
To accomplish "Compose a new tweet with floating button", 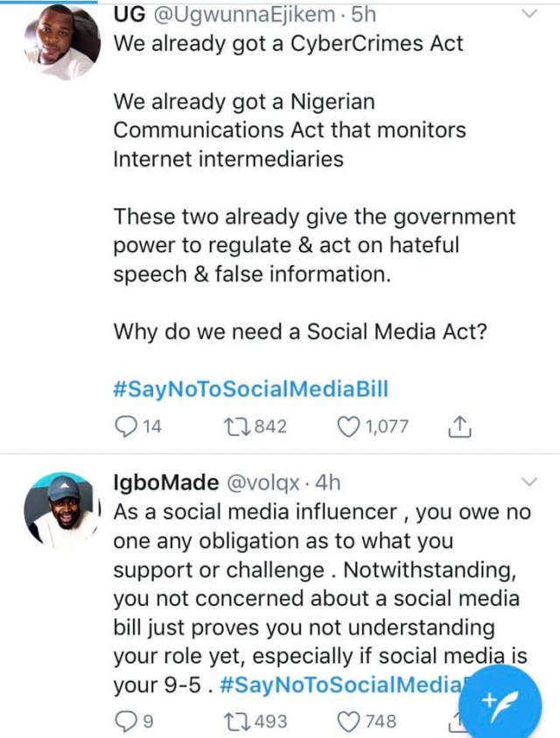I will point(502,698).
